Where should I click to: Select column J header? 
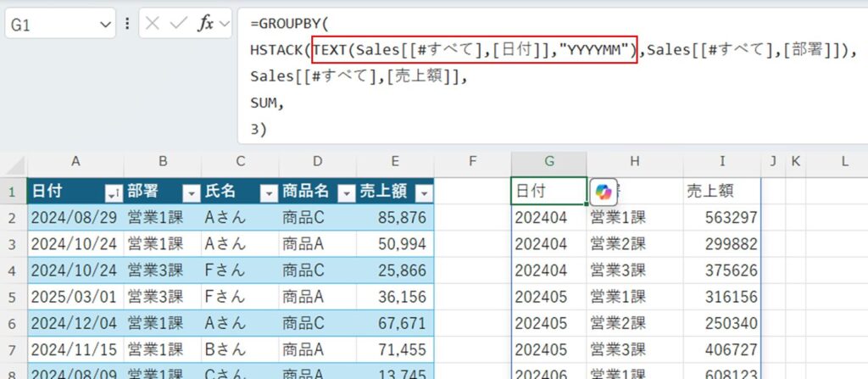click(773, 161)
